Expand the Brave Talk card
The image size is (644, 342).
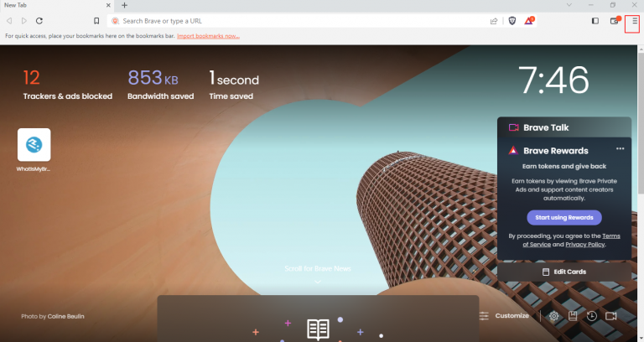click(x=563, y=127)
